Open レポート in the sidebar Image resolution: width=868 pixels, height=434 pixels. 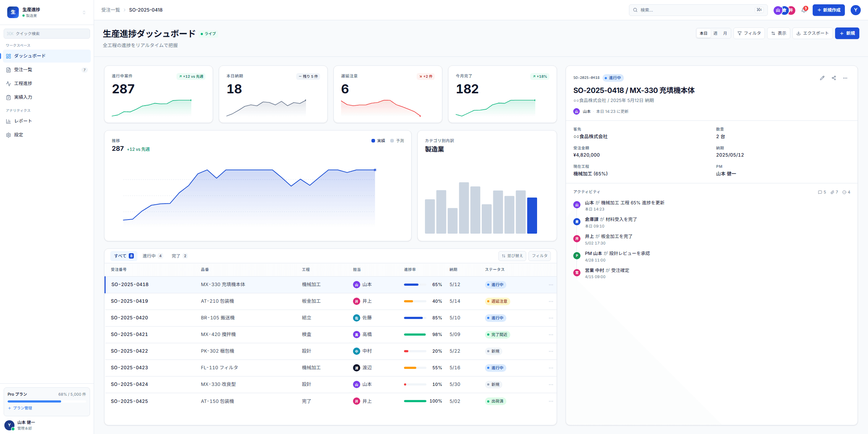(47, 121)
